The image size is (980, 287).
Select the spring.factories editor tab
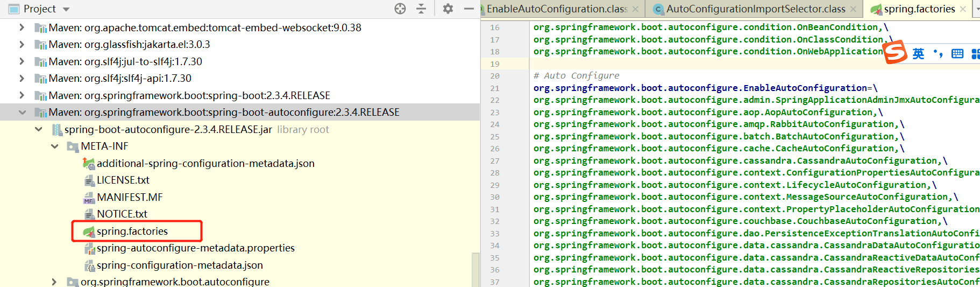(919, 9)
